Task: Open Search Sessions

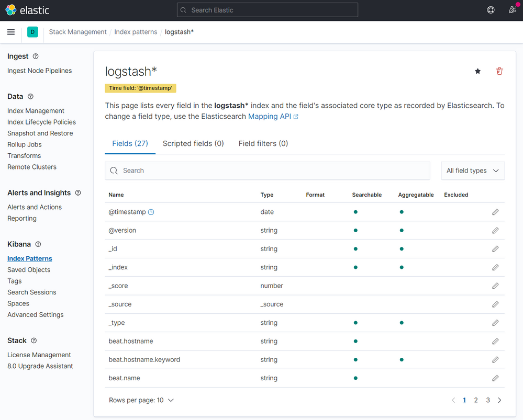Action: pos(32,292)
